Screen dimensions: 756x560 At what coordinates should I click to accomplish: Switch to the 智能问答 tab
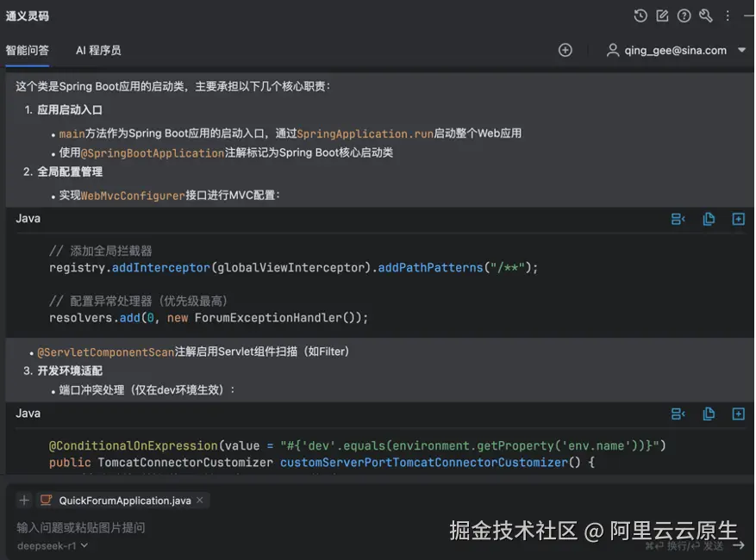(x=27, y=51)
